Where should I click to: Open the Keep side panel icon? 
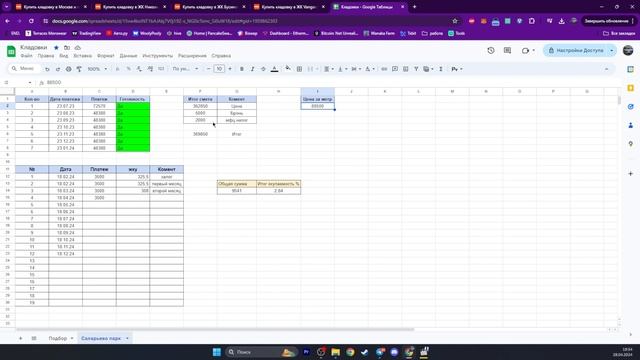[631, 88]
